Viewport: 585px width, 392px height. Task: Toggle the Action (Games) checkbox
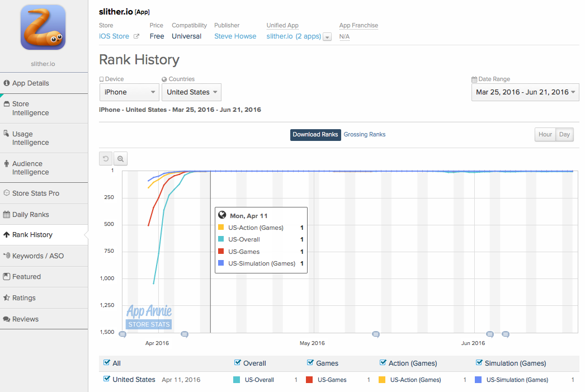(x=383, y=363)
